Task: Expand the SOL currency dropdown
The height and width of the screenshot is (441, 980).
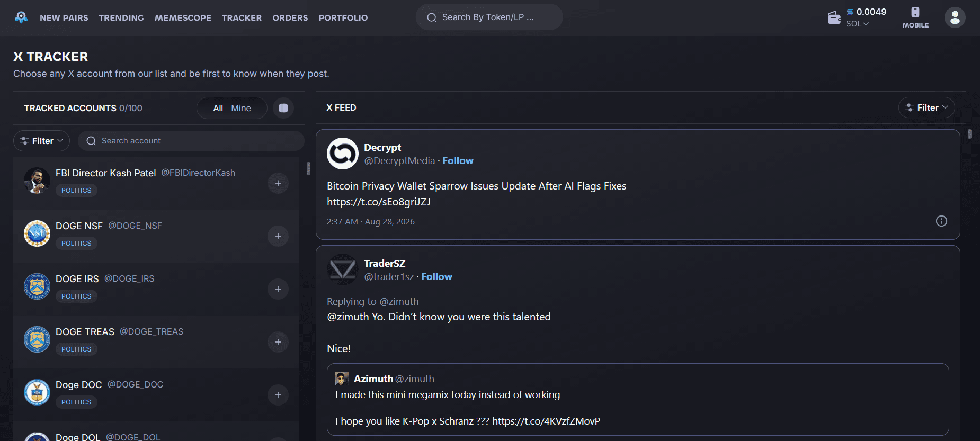Action: [x=857, y=24]
